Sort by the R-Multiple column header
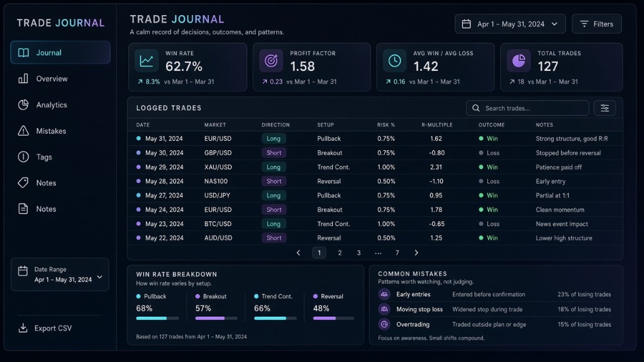 point(437,125)
